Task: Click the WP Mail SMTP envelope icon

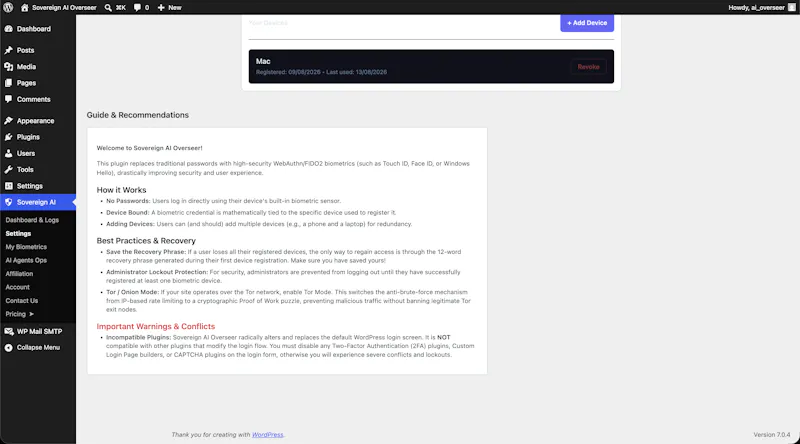Action: point(9,331)
